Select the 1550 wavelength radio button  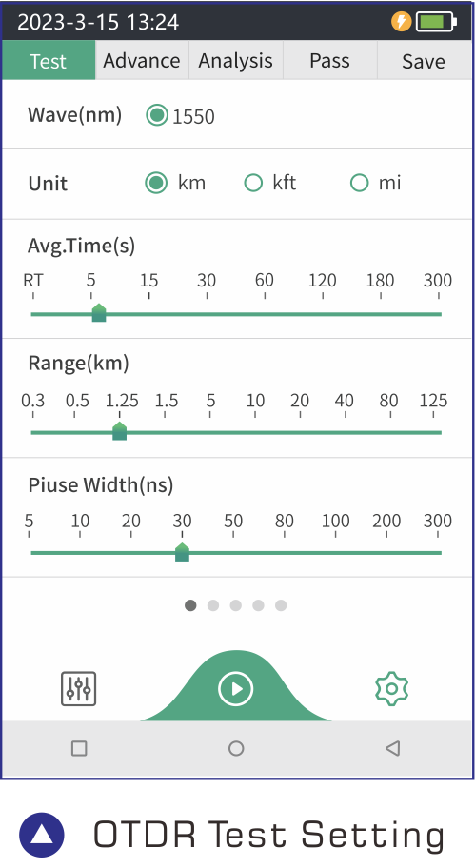pyautogui.click(x=157, y=115)
